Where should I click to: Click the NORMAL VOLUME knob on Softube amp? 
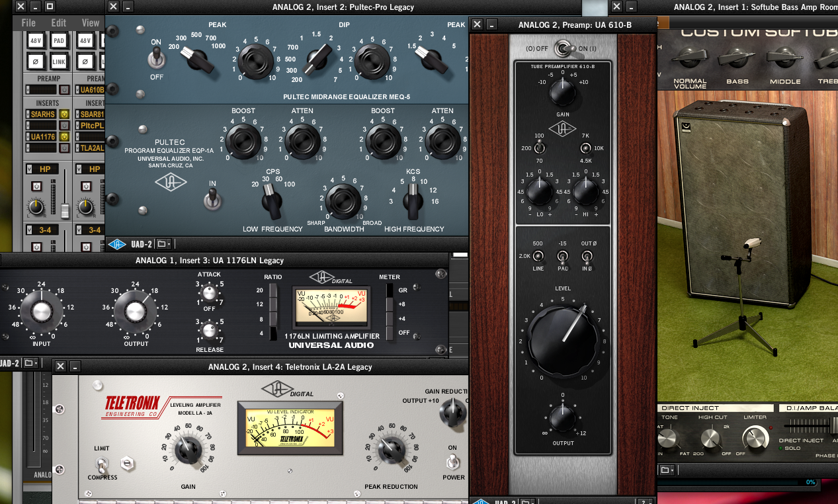[x=689, y=58]
